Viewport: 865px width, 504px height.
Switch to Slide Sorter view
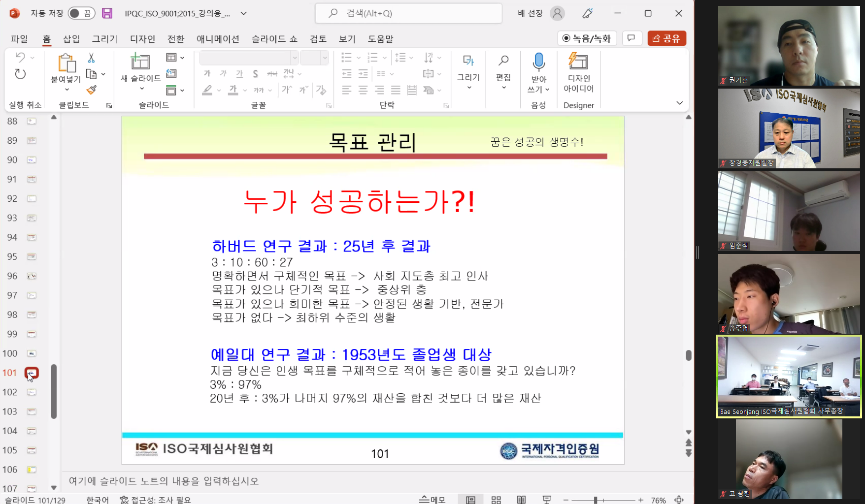[x=496, y=500]
